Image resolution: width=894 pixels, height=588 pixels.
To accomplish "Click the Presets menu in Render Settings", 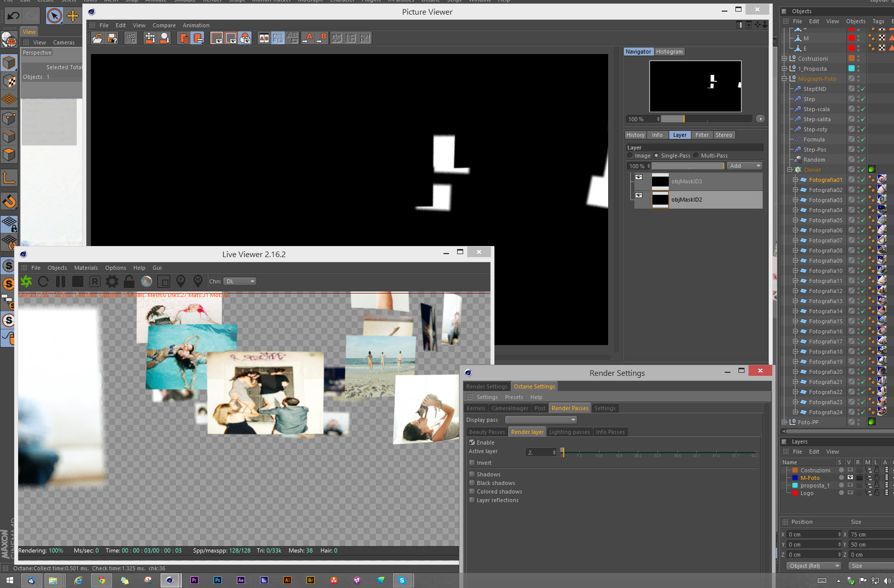I will pos(514,397).
